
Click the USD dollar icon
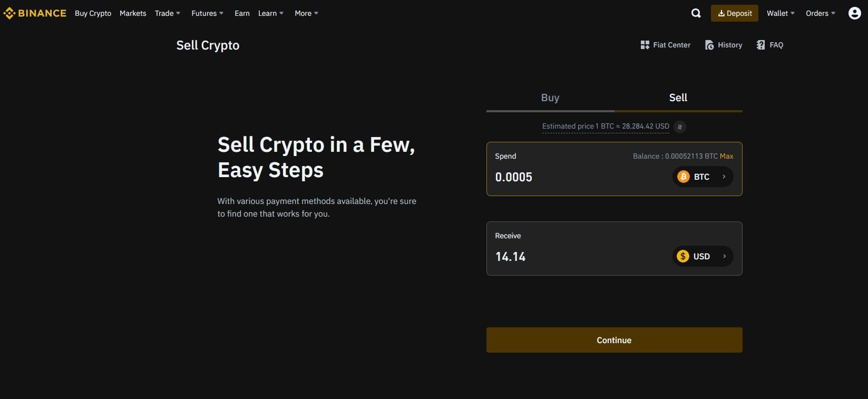(684, 256)
